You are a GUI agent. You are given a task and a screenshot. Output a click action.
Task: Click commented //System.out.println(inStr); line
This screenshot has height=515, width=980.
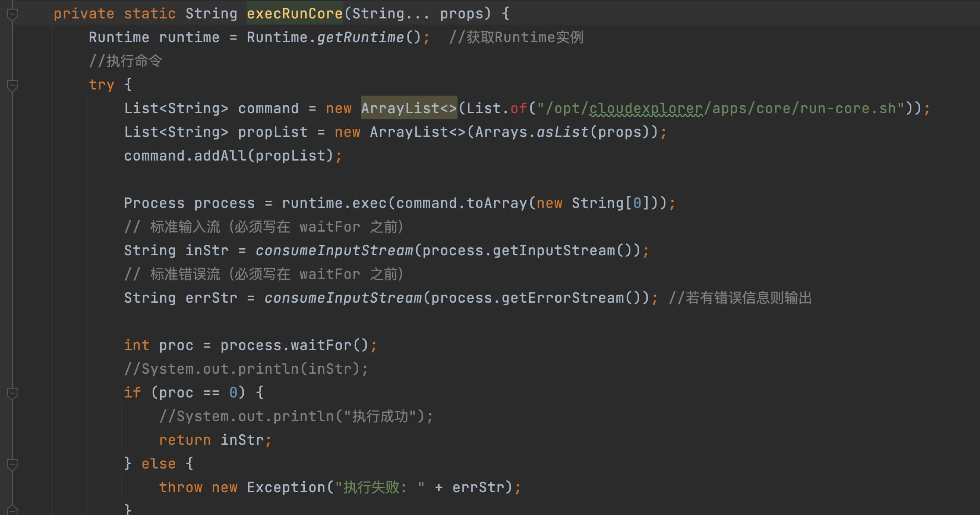(x=246, y=369)
